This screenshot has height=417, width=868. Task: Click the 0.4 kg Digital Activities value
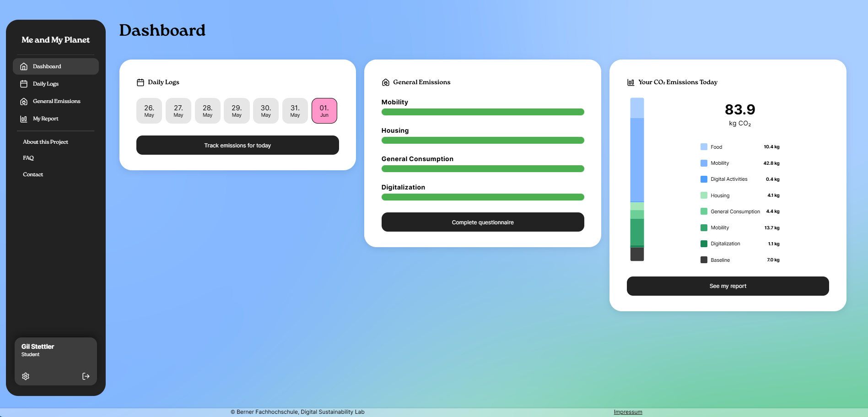pyautogui.click(x=773, y=179)
